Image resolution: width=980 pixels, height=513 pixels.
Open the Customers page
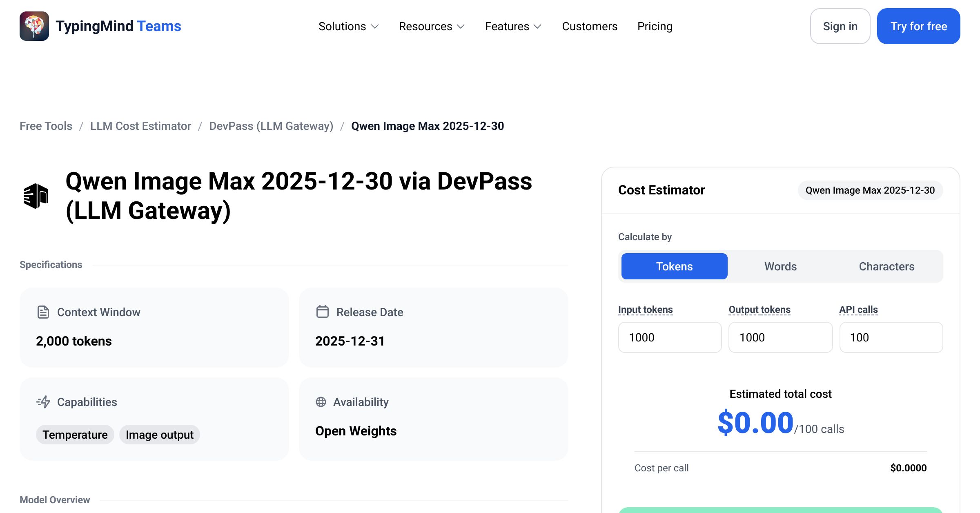point(590,26)
